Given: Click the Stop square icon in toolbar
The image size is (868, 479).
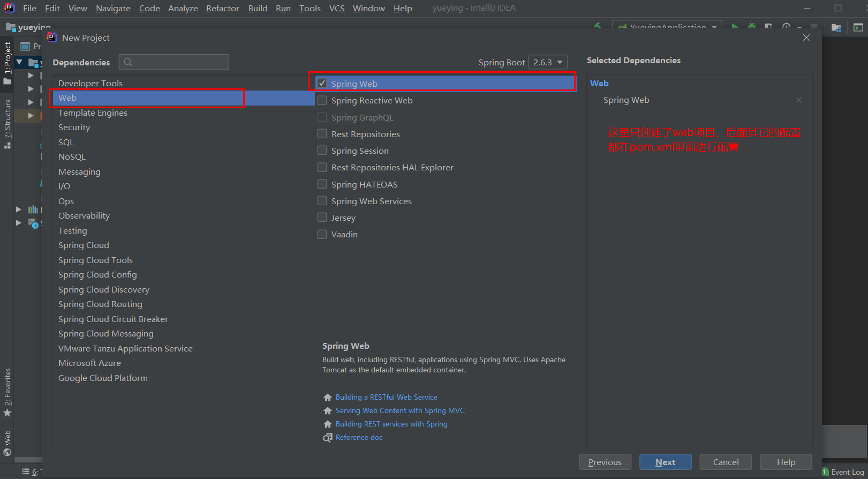Looking at the screenshot, I should click(x=814, y=26).
